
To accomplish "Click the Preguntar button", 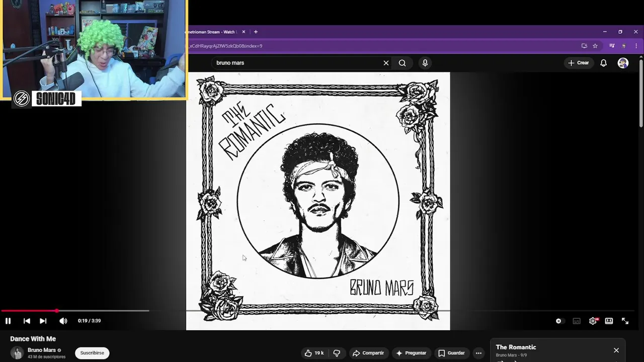I will [411, 353].
